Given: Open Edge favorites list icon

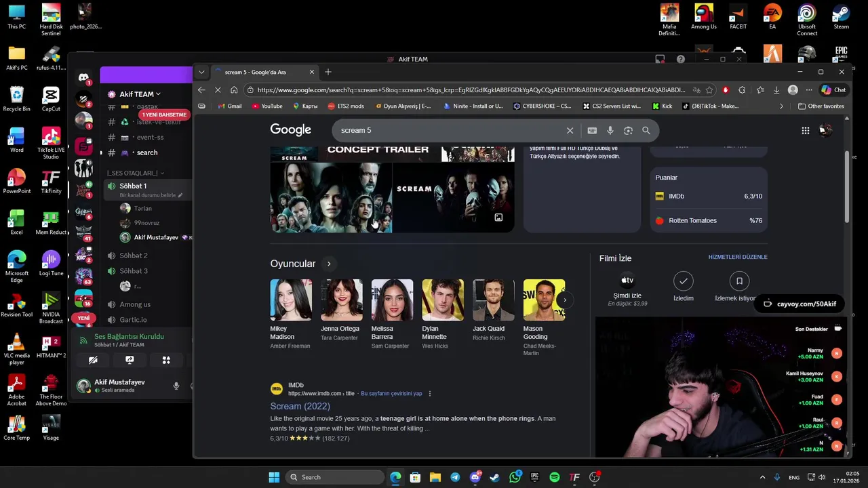Looking at the screenshot, I should pos(759,89).
